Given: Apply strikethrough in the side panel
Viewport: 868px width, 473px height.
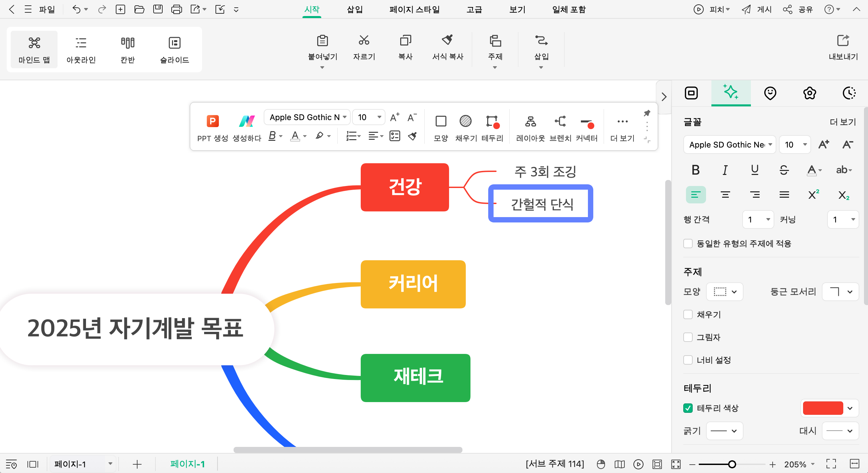Looking at the screenshot, I should (784, 170).
